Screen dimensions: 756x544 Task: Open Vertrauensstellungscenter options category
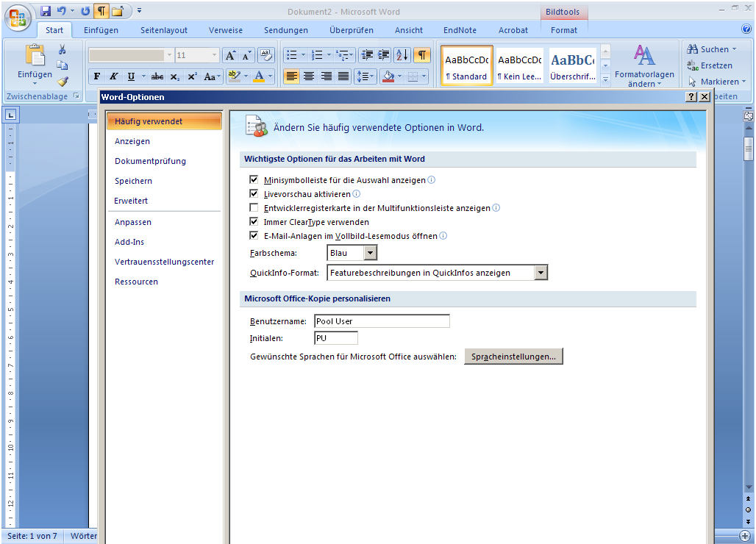pos(165,262)
